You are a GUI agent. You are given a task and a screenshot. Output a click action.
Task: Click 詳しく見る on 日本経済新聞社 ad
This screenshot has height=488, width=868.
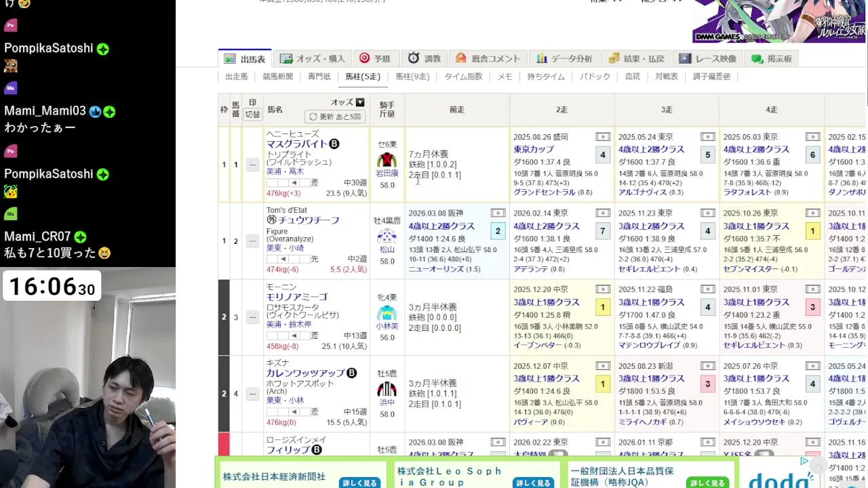coord(359,483)
